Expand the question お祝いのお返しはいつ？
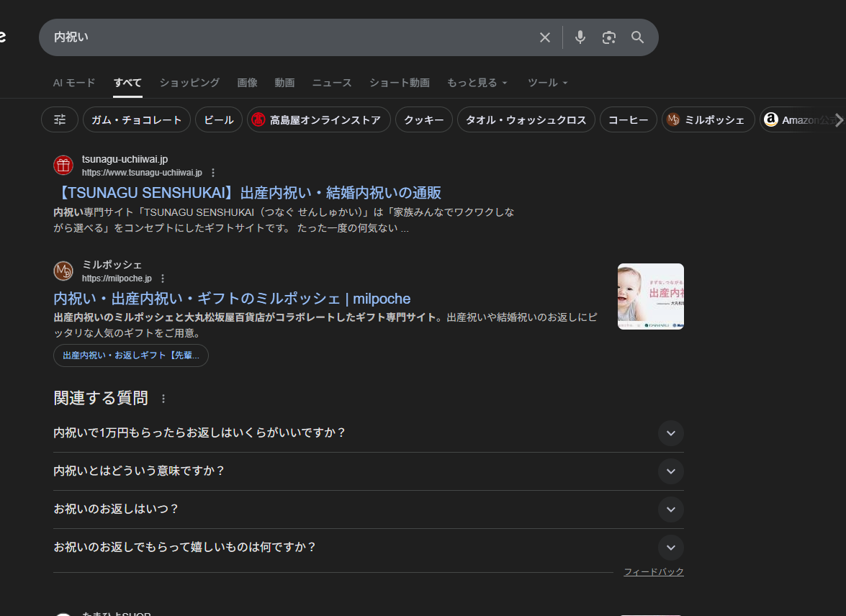 coord(670,509)
